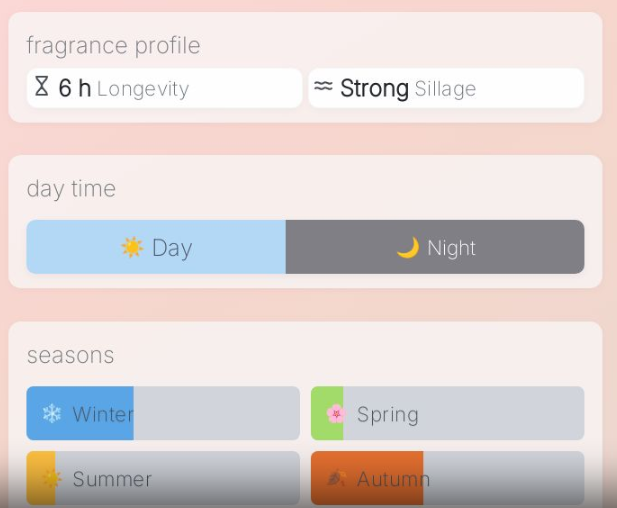Click the fragrance profile heading
The image size is (617, 508).
coord(113,45)
